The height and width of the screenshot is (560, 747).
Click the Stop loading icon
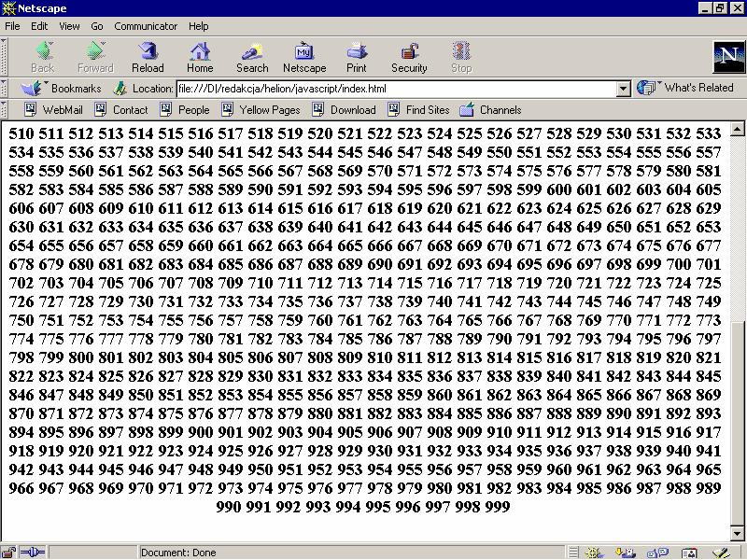point(461,57)
